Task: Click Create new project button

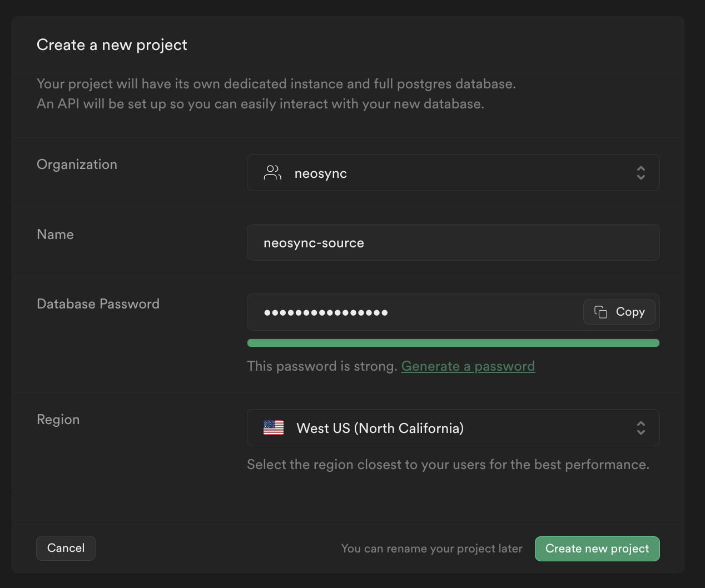Action: 597,549
